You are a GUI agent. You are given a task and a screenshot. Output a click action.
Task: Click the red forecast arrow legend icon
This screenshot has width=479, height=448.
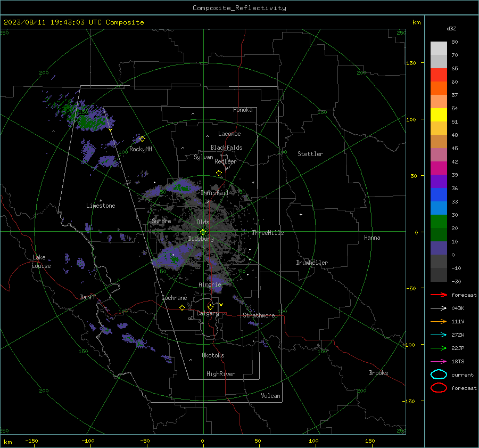439,295
